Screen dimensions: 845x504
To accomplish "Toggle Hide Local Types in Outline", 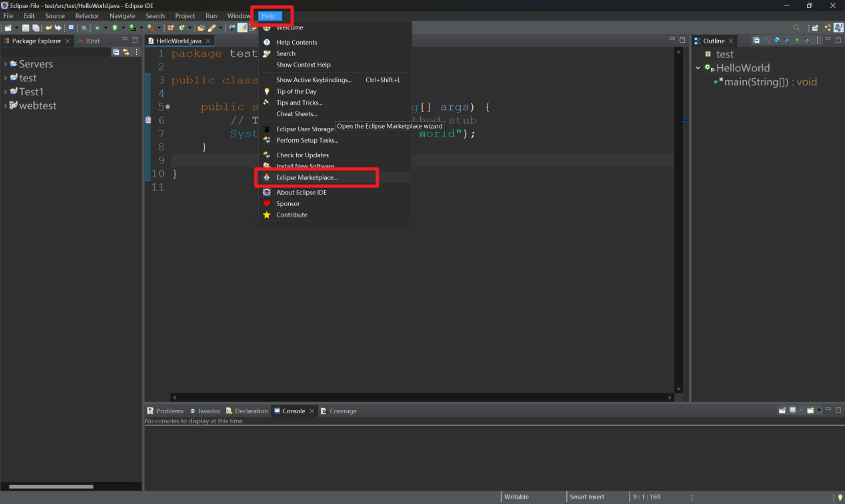I will click(x=808, y=41).
